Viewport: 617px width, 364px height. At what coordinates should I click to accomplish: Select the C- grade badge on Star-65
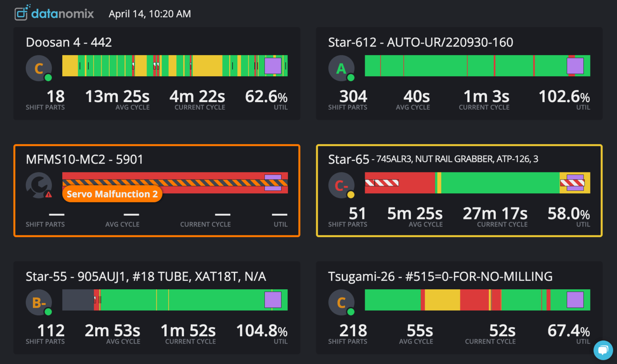[341, 186]
